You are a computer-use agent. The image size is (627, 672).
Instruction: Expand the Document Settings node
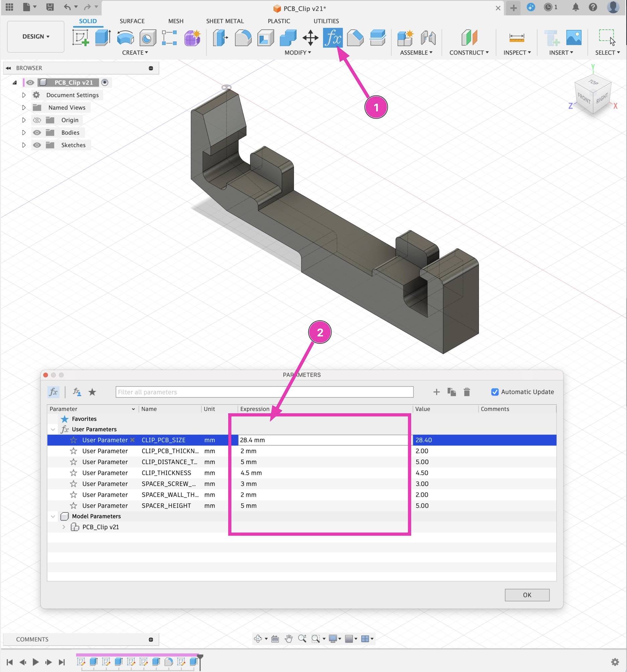(x=24, y=95)
